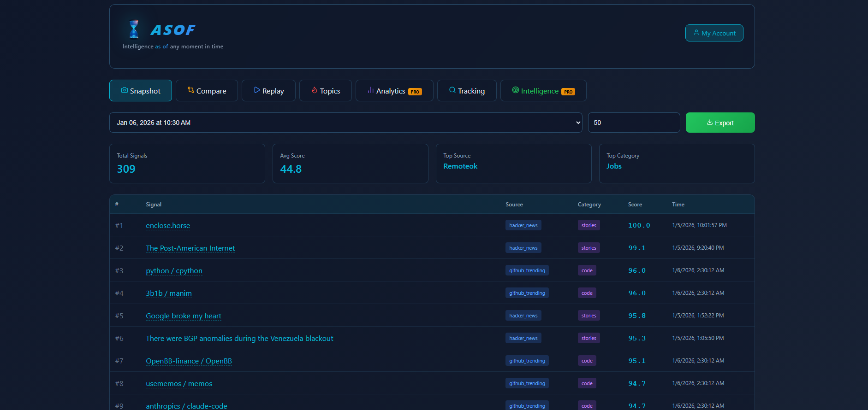
Task: Click the timestamp 1/5/2026, 1:52:22 PM
Action: tap(698, 316)
